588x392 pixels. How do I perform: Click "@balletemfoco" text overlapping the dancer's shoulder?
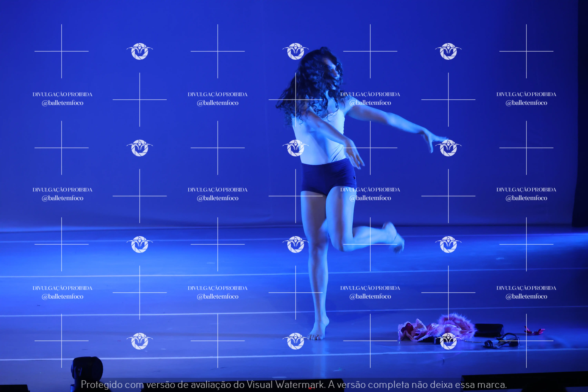[370, 103]
